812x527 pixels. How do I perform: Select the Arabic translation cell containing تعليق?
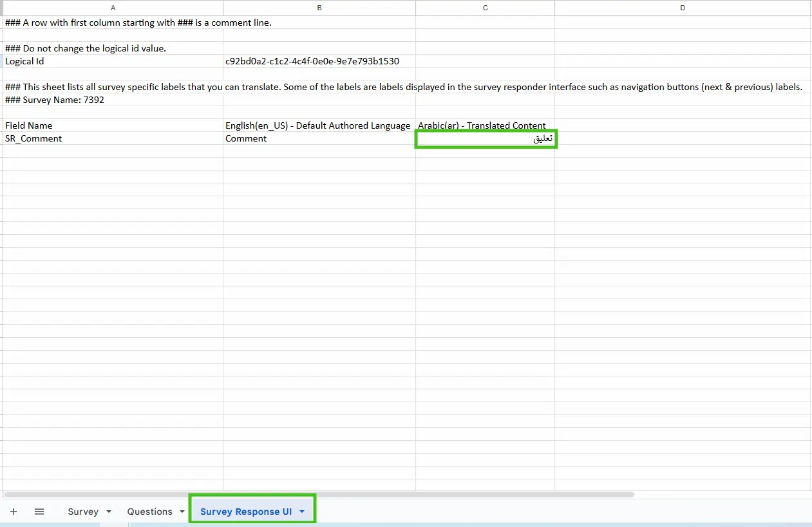[x=485, y=138]
